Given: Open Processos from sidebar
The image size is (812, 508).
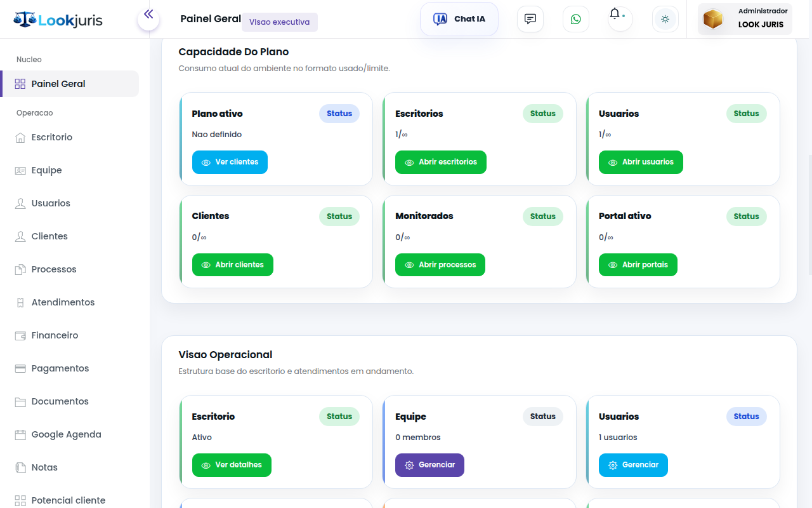Looking at the screenshot, I should pyautogui.click(x=54, y=269).
